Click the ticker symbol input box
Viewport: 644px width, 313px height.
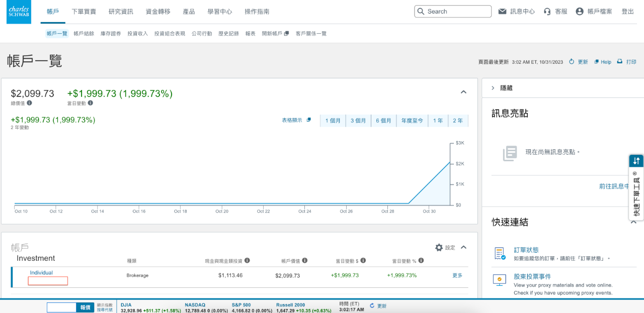click(62, 307)
